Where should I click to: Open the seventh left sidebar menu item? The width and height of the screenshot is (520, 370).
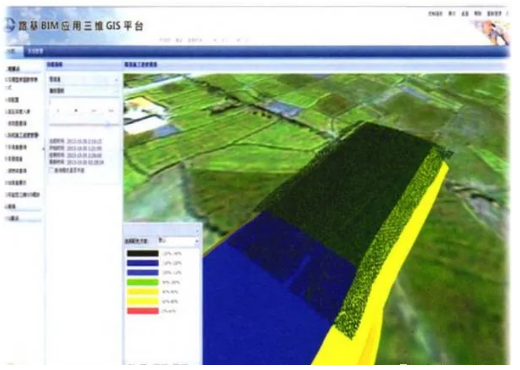tap(16, 147)
